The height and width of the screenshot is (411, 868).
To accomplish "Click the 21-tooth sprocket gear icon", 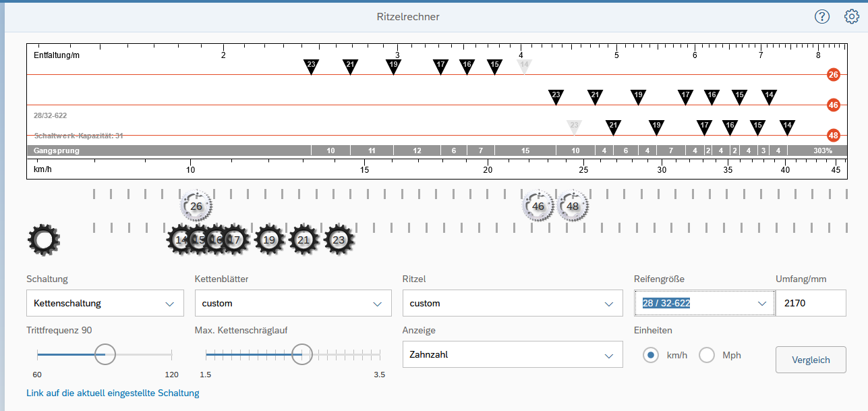I will pos(303,240).
